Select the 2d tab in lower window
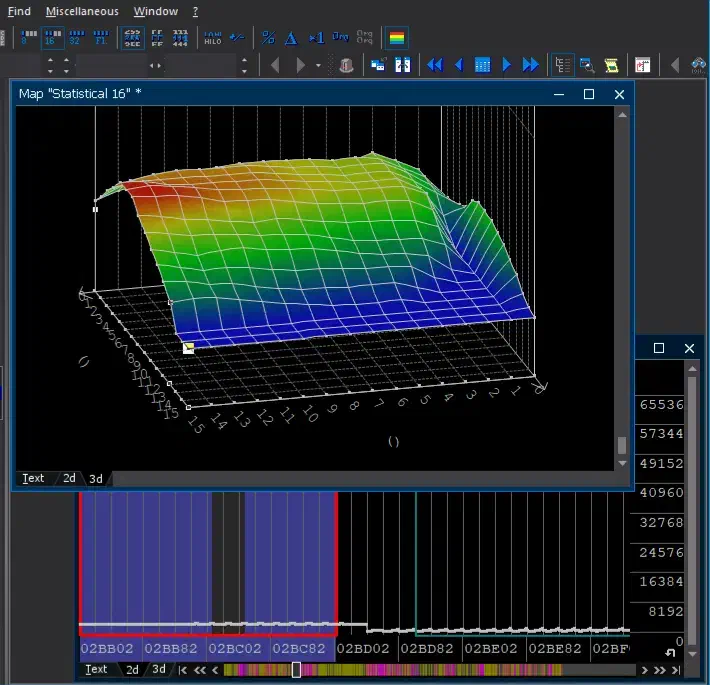710x685 pixels. click(x=132, y=670)
